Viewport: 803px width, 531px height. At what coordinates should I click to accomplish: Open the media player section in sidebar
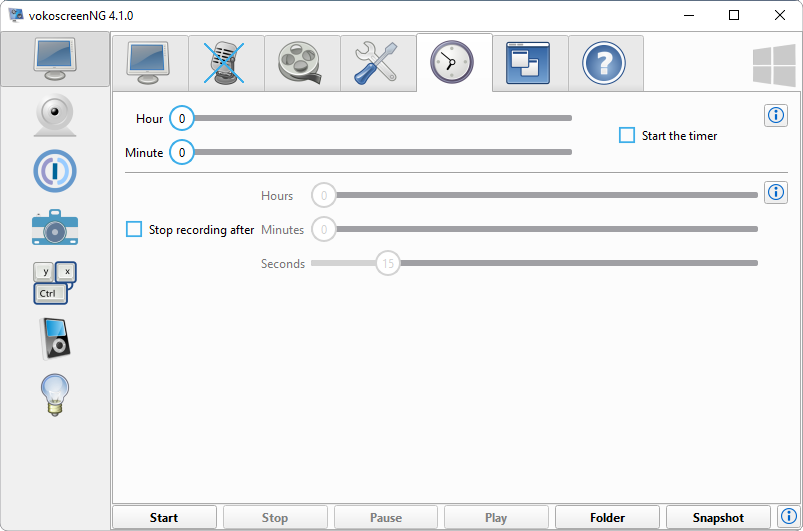pos(55,338)
